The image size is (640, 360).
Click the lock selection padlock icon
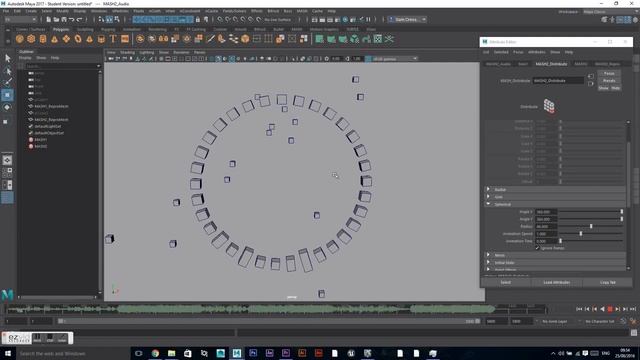[x=198, y=19]
